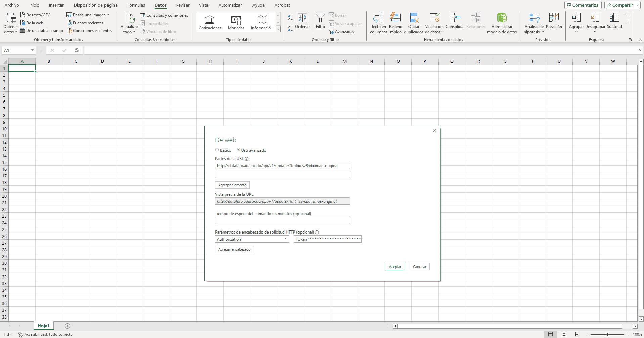Screen dimensions: 644x338
Task: Switch to the Inicio tab
Action: [x=34, y=5]
